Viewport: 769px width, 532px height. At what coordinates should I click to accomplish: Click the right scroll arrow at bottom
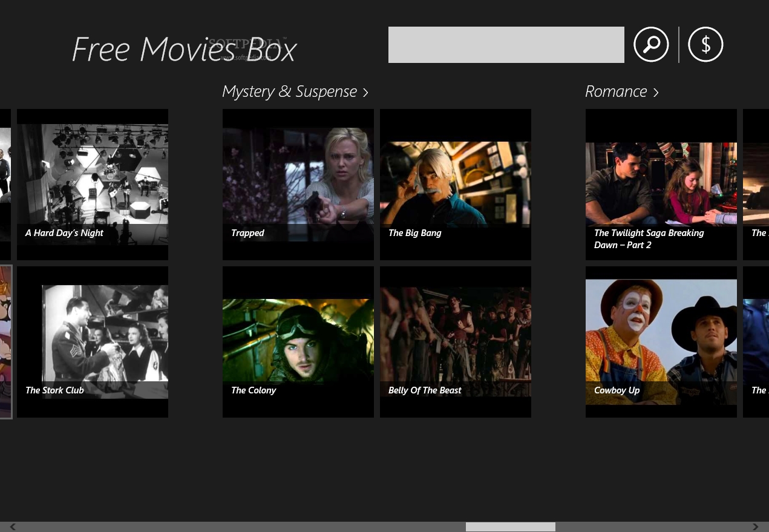click(x=755, y=527)
